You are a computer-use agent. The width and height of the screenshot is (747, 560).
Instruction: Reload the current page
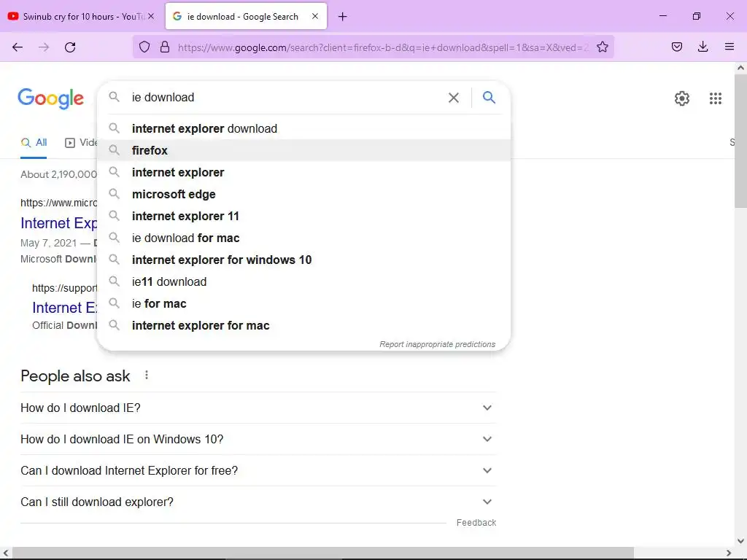70,47
